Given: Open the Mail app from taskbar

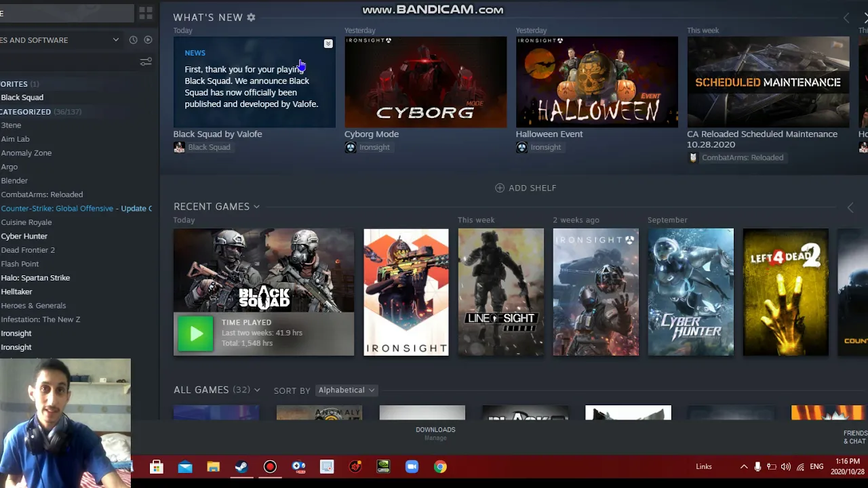Looking at the screenshot, I should [x=185, y=466].
